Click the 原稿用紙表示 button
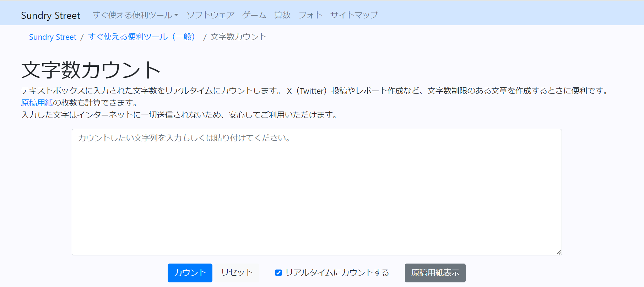 [435, 273]
